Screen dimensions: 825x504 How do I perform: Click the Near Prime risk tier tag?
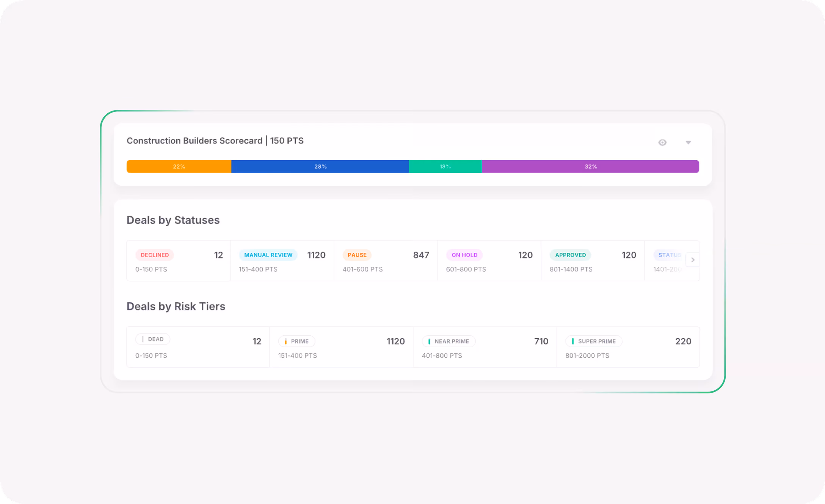(x=449, y=341)
